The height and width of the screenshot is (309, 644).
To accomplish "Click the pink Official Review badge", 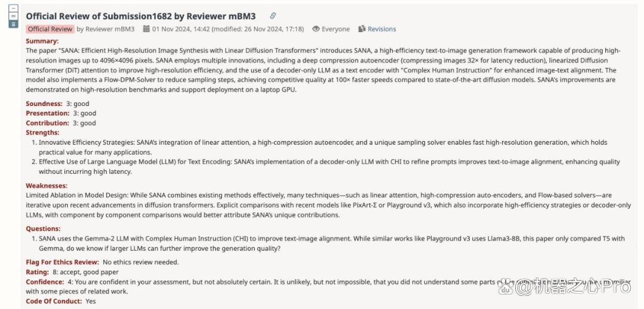I will (50, 29).
